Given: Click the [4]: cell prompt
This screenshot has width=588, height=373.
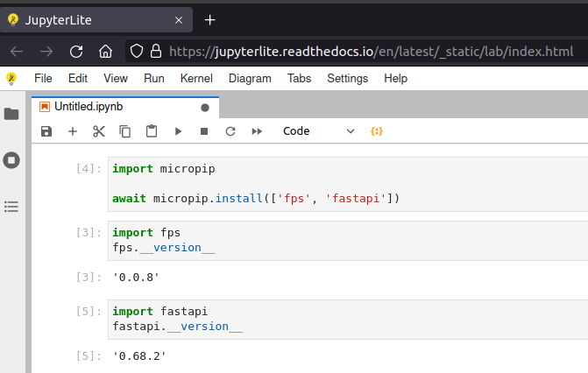Looking at the screenshot, I should tap(89, 169).
